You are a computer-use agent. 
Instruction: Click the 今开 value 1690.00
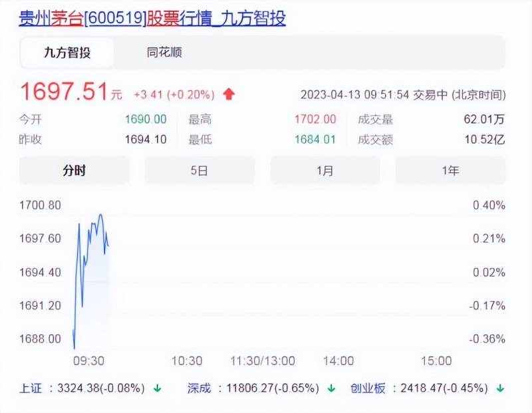pyautogui.click(x=146, y=120)
